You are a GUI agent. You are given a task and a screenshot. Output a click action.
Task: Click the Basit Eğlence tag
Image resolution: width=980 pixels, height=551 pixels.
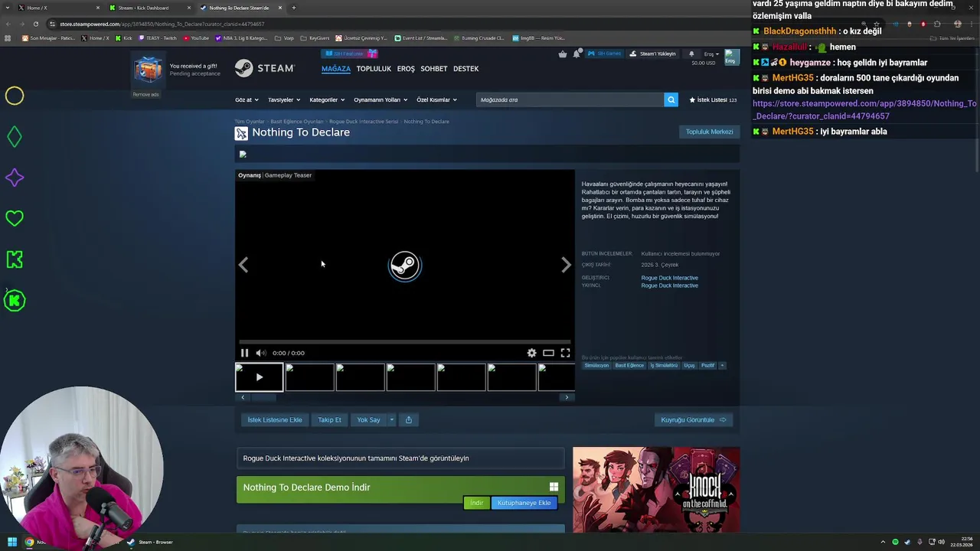coord(629,365)
